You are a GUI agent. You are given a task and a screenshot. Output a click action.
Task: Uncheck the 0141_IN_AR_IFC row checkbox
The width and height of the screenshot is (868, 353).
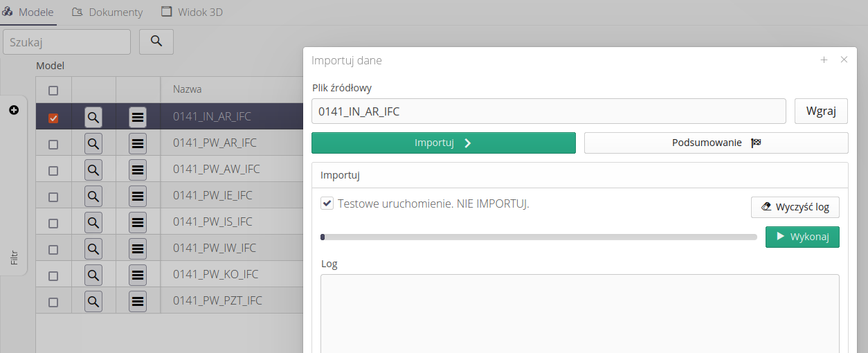(53, 118)
